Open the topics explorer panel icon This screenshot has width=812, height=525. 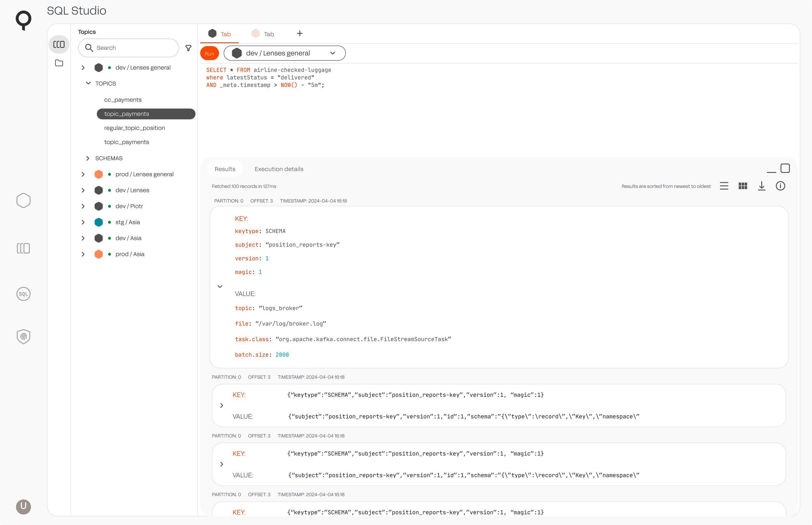tap(59, 44)
